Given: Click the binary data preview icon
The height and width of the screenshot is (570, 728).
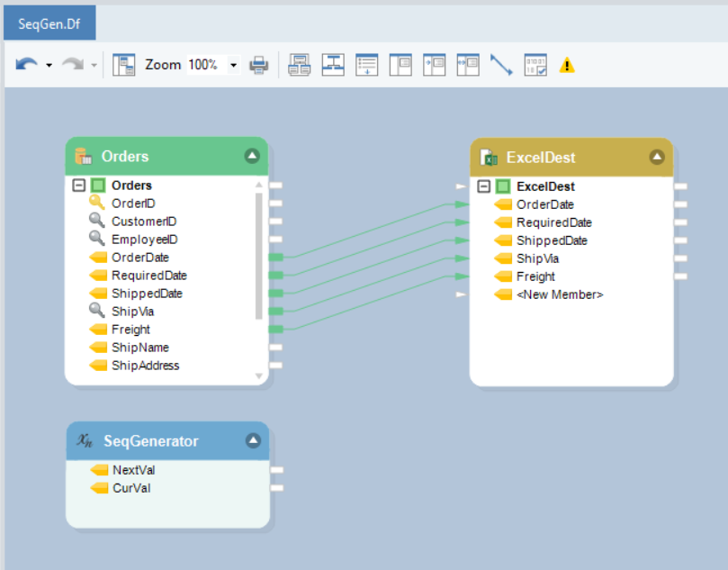Looking at the screenshot, I should (535, 65).
